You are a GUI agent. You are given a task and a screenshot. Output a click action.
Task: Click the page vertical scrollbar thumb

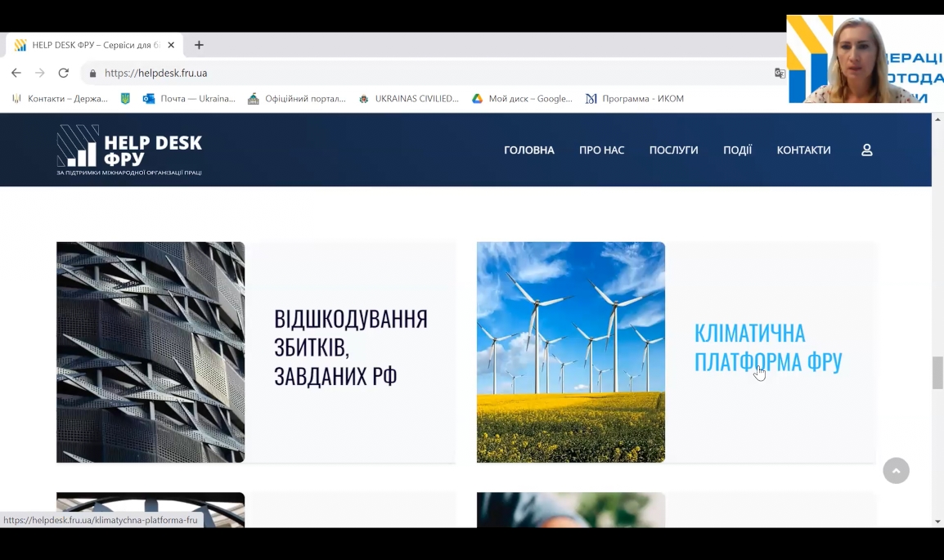tap(937, 373)
